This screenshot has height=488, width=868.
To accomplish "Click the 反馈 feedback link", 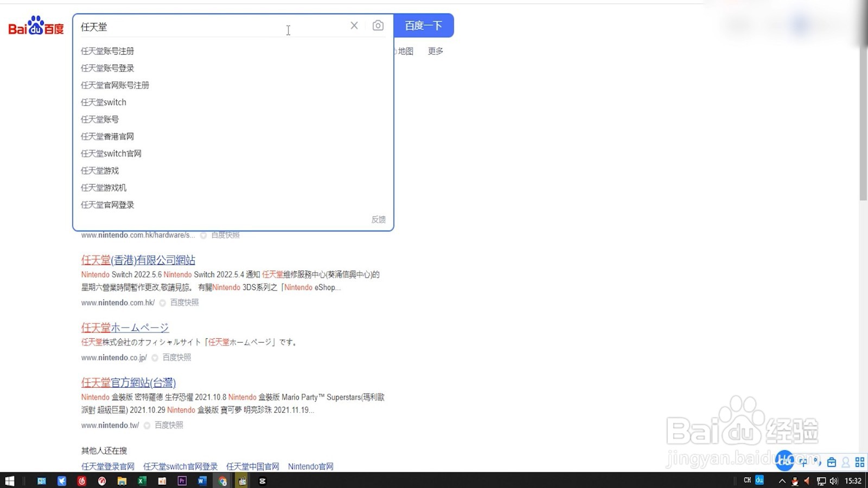I will (x=379, y=220).
